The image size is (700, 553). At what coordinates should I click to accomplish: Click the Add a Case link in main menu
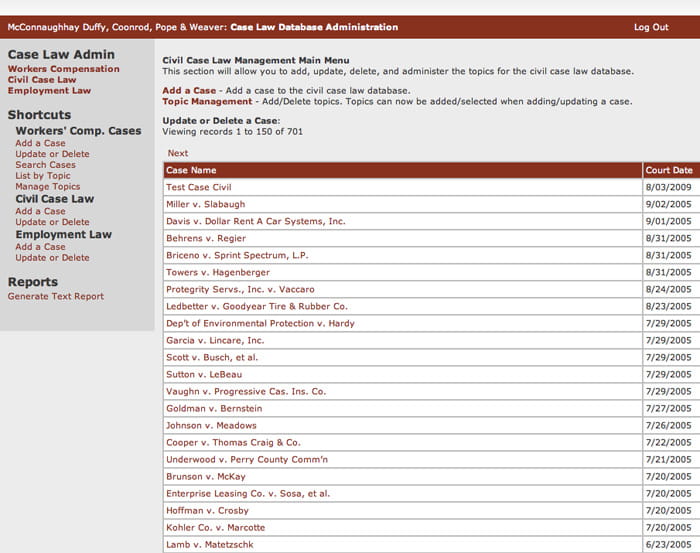(x=189, y=91)
